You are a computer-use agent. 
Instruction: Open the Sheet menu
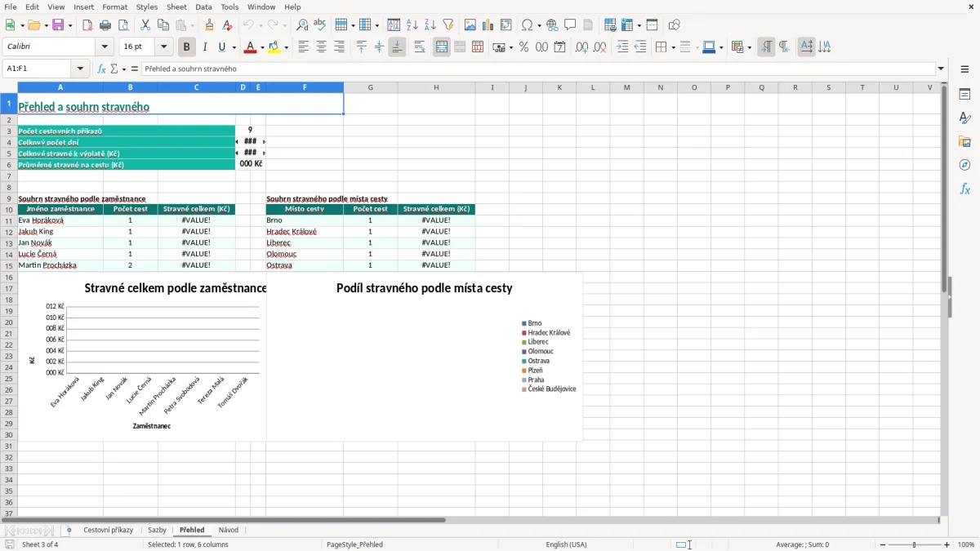(x=177, y=7)
